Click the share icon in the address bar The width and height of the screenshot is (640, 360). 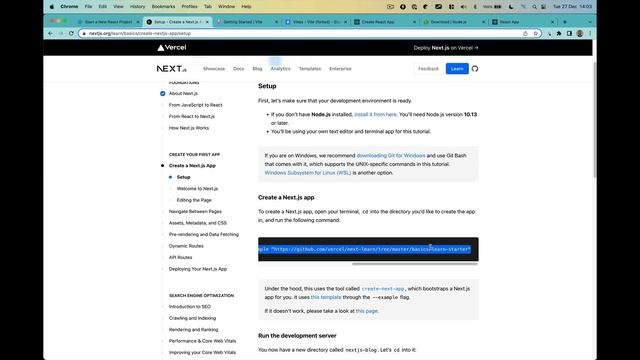(525, 33)
